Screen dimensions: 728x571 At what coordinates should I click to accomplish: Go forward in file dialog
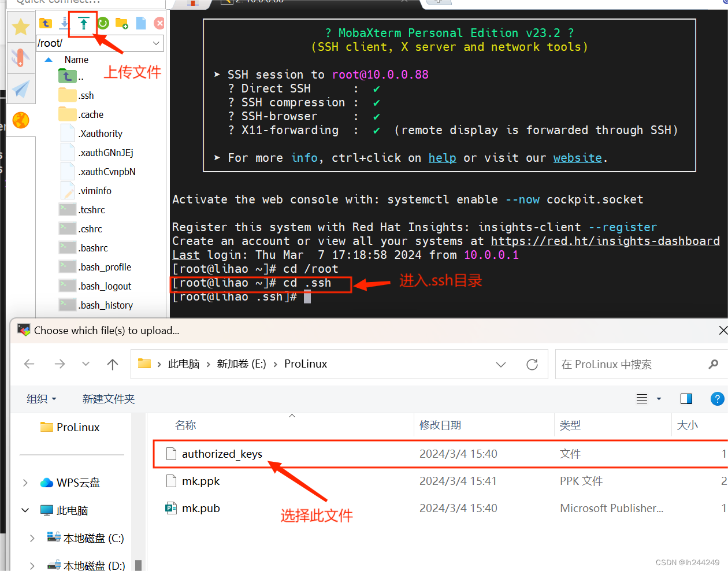(60, 364)
